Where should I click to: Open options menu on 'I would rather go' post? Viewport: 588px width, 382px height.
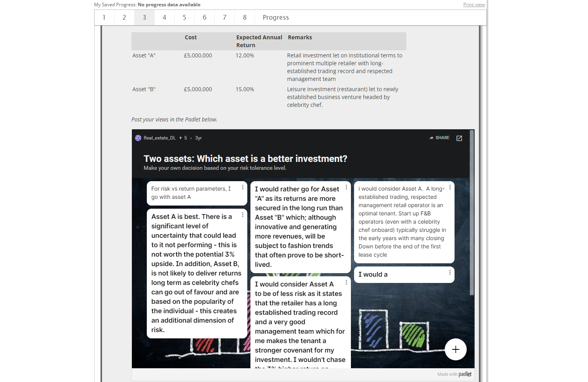346,187
